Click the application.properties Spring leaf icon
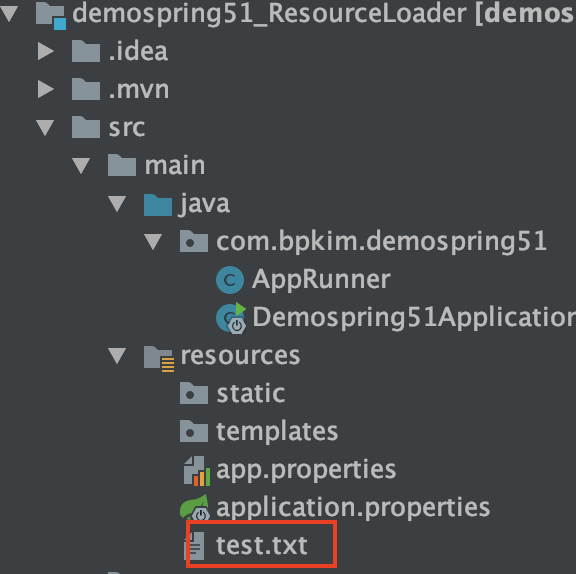This screenshot has height=574, width=576. pyautogui.click(x=195, y=508)
